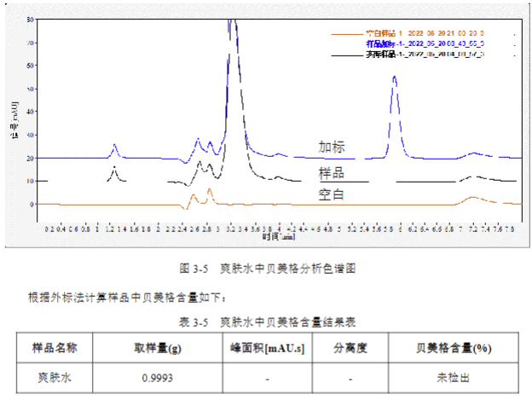This screenshot has width=532, height=400.
Task: Select the black sample legend entry
Action: 425,55
